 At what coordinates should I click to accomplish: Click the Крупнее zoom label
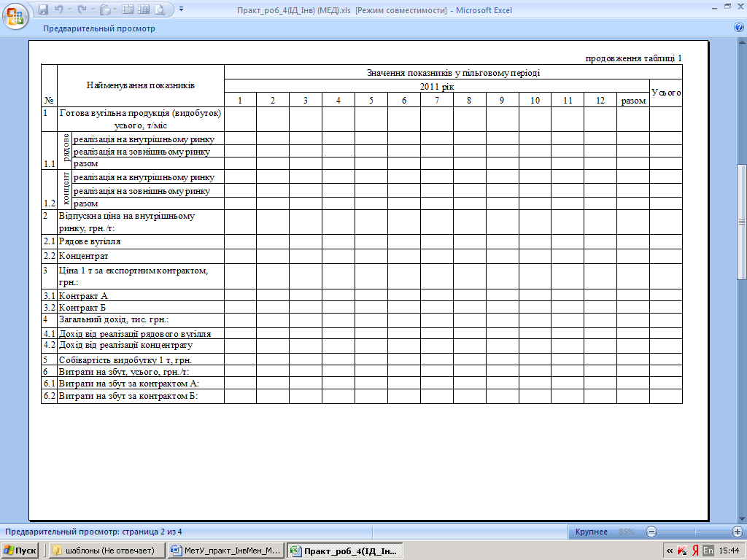pyautogui.click(x=591, y=532)
